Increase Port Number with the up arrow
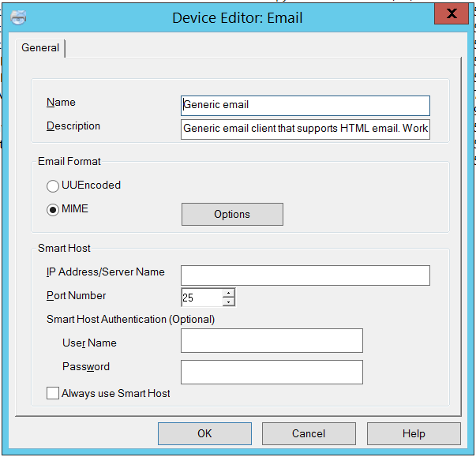476x457 pixels. click(229, 294)
